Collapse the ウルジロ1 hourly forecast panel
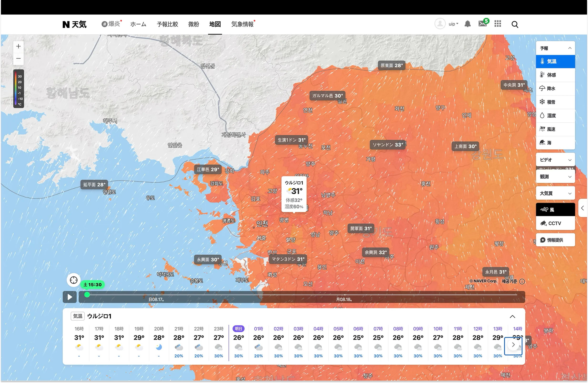 512,317
